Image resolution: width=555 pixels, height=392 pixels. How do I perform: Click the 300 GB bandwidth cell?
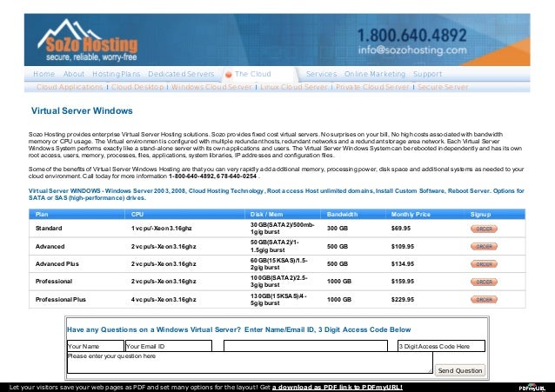pyautogui.click(x=338, y=229)
